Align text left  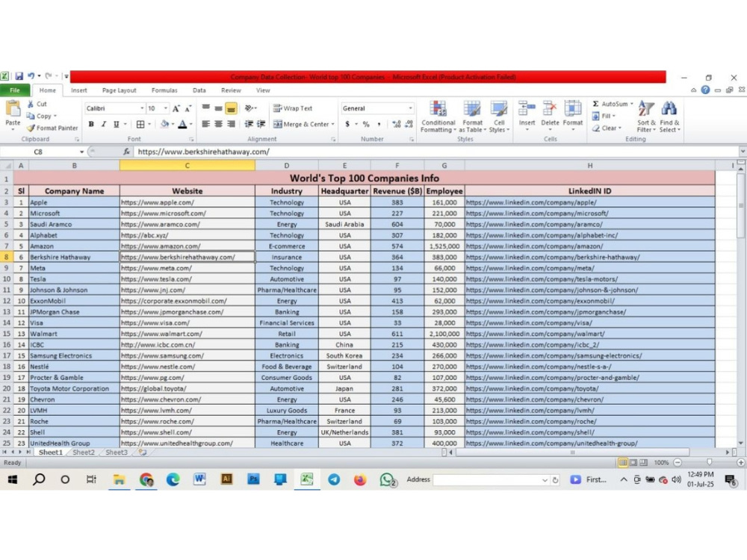206,124
